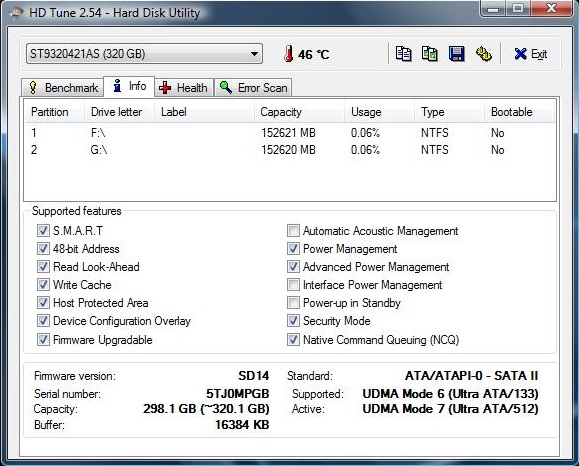Click the red cross Health tab icon
The width and height of the screenshot is (579, 466).
pyautogui.click(x=165, y=88)
